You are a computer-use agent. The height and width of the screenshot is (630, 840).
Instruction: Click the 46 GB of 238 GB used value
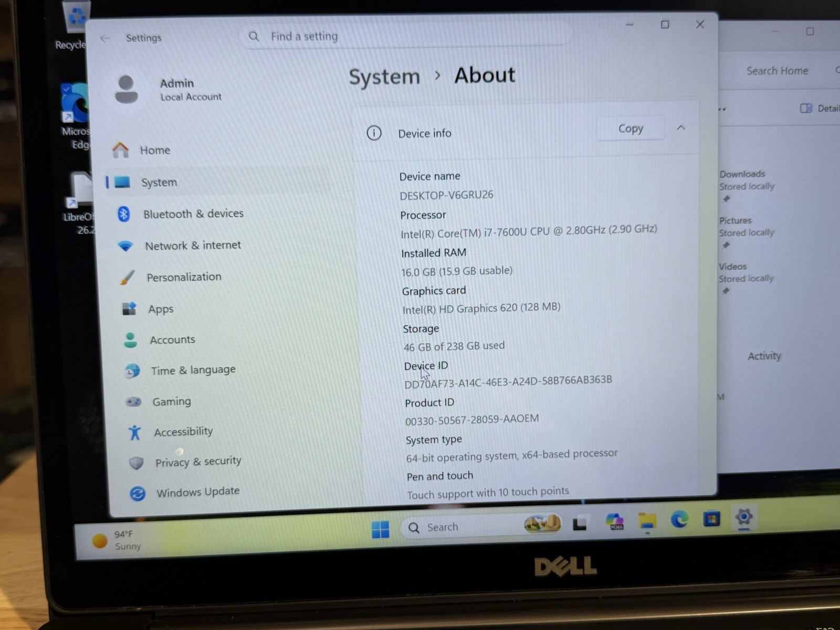(x=454, y=346)
